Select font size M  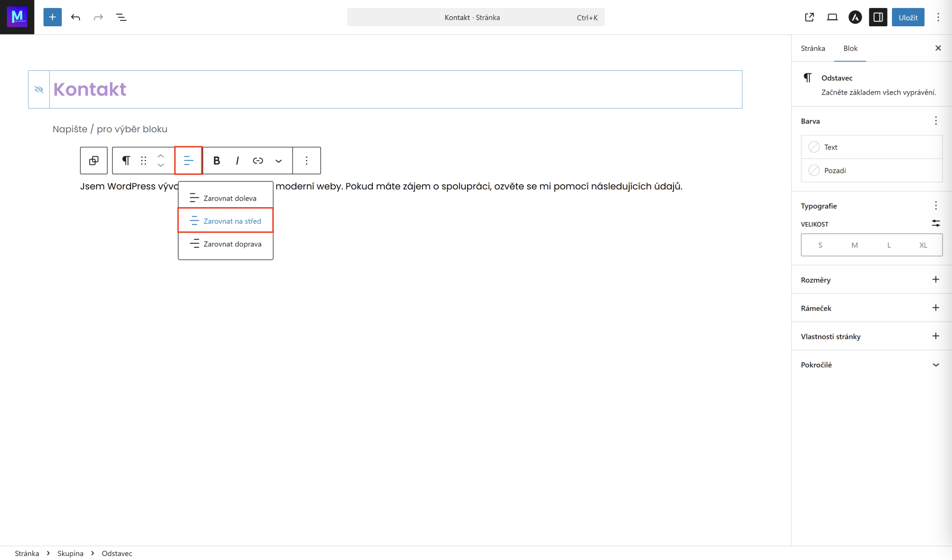(x=854, y=245)
